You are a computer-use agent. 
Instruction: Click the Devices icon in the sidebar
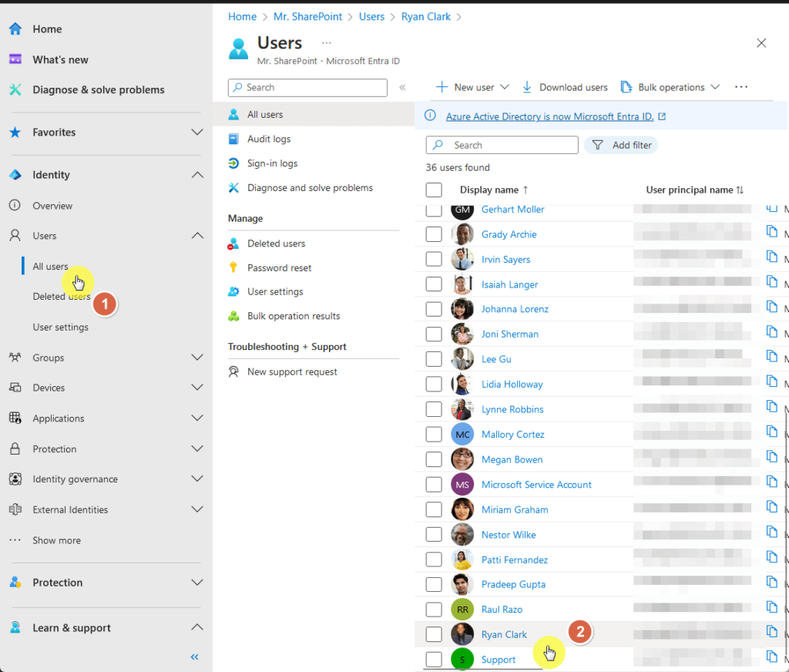tap(15, 388)
